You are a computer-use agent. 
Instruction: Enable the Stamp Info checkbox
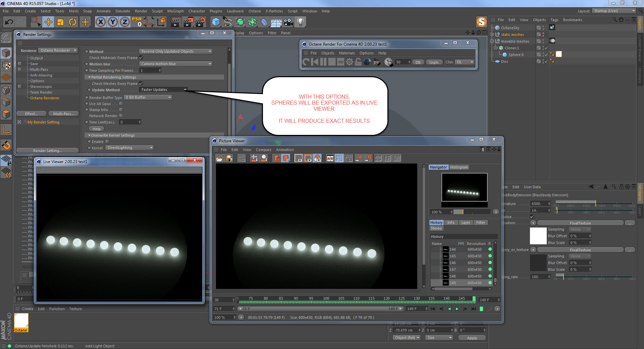point(121,110)
